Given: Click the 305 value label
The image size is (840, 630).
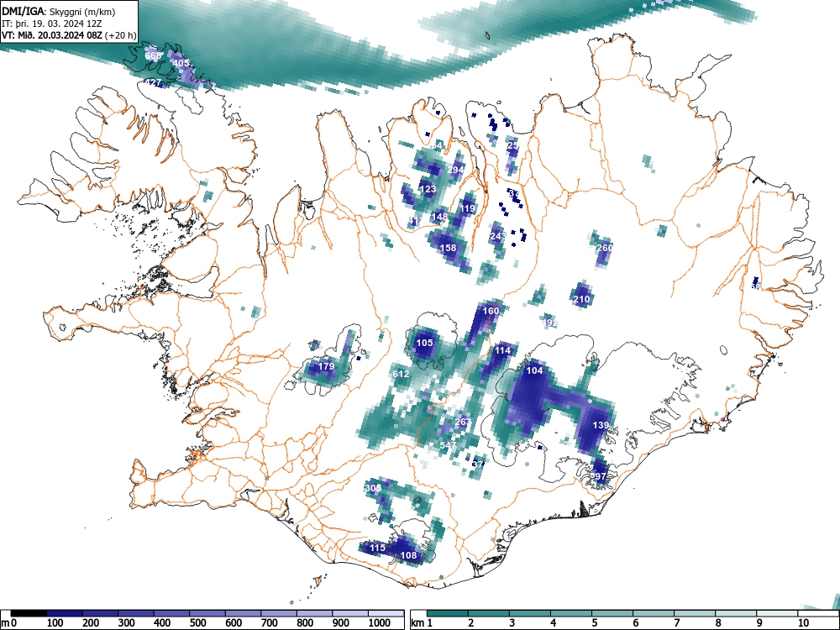Looking at the screenshot, I should [372, 488].
